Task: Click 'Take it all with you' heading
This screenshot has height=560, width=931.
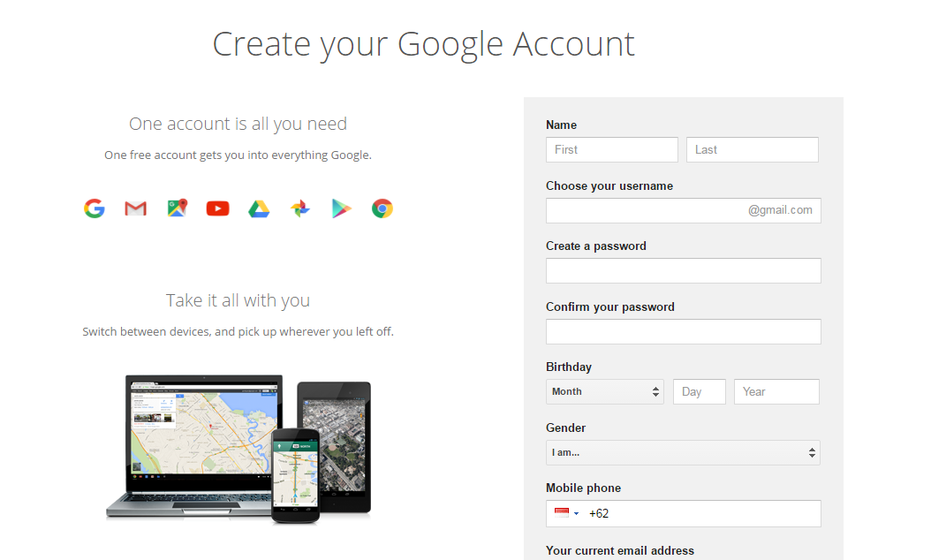Action: coord(238,300)
